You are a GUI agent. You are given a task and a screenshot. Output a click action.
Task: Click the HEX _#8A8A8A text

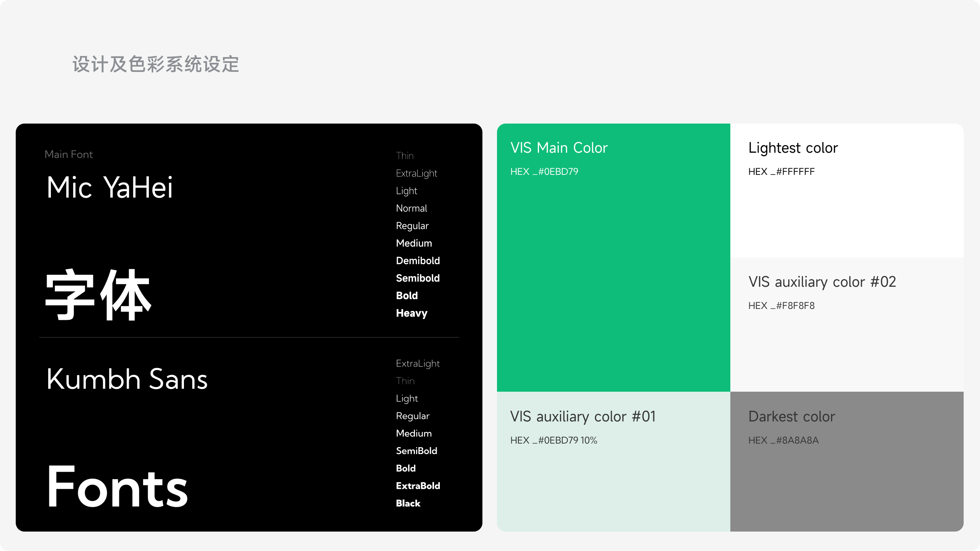coord(783,440)
